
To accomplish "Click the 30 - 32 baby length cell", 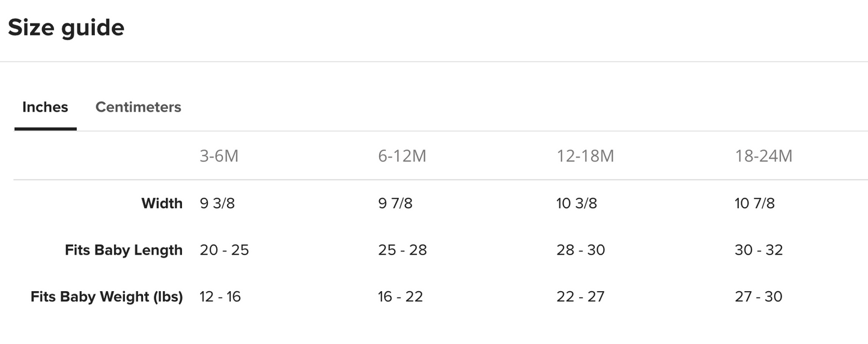I will (x=759, y=250).
